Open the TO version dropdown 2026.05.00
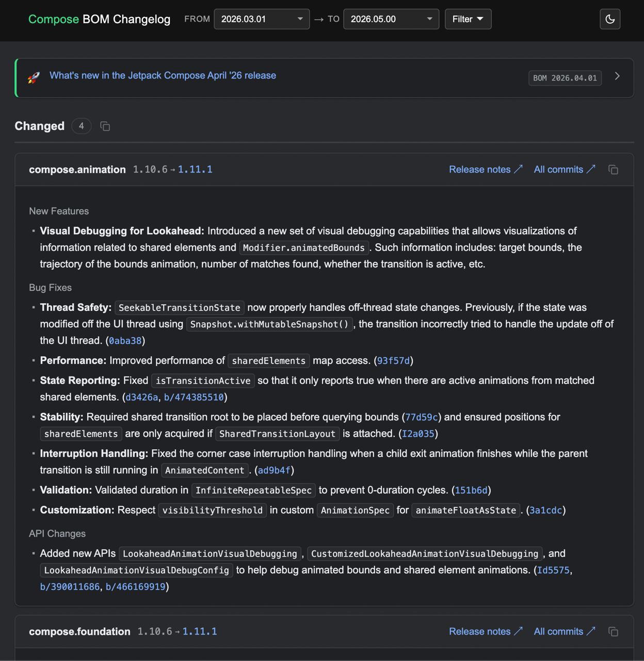The width and height of the screenshot is (644, 661). (x=391, y=19)
